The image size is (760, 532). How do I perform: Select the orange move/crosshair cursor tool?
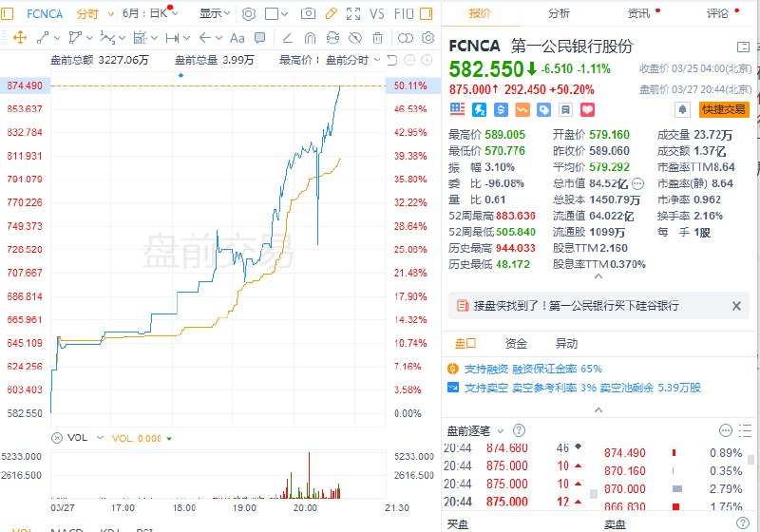[20, 37]
